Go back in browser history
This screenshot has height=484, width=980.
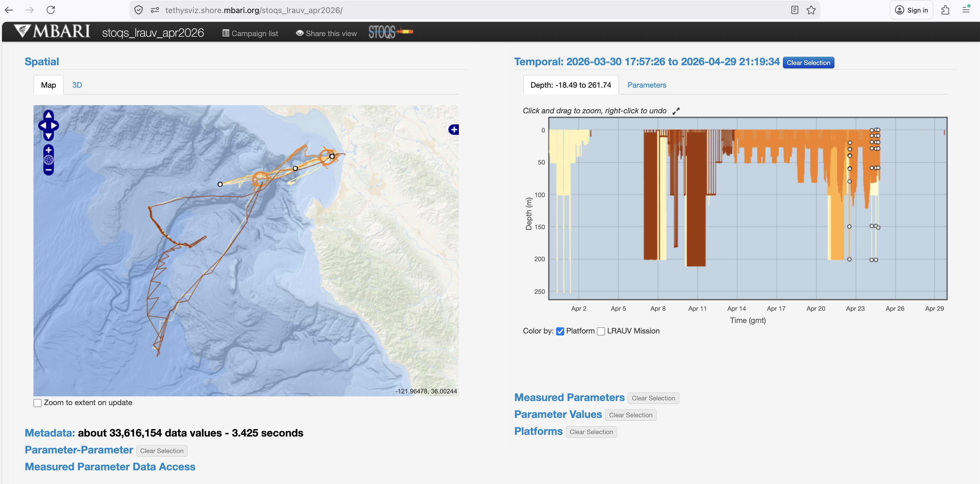[x=9, y=10]
